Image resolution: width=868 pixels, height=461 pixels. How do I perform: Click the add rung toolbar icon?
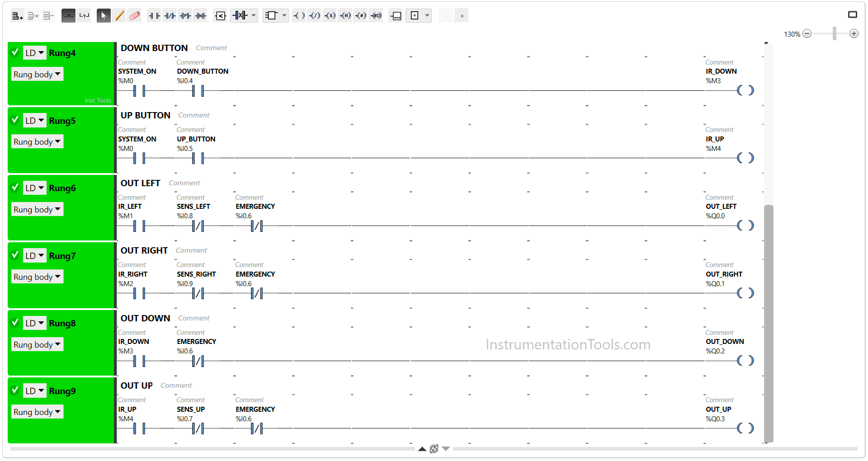click(x=17, y=16)
